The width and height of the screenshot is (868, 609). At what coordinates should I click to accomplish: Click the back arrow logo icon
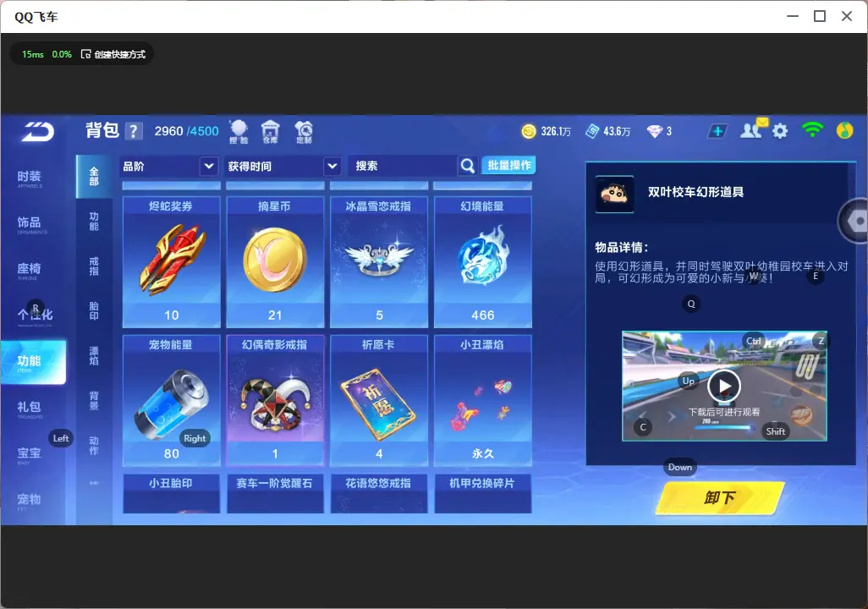pyautogui.click(x=37, y=132)
